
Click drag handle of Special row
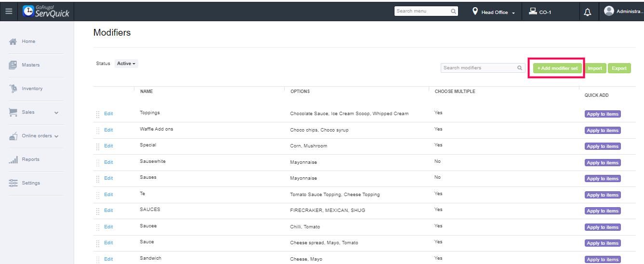point(98,146)
